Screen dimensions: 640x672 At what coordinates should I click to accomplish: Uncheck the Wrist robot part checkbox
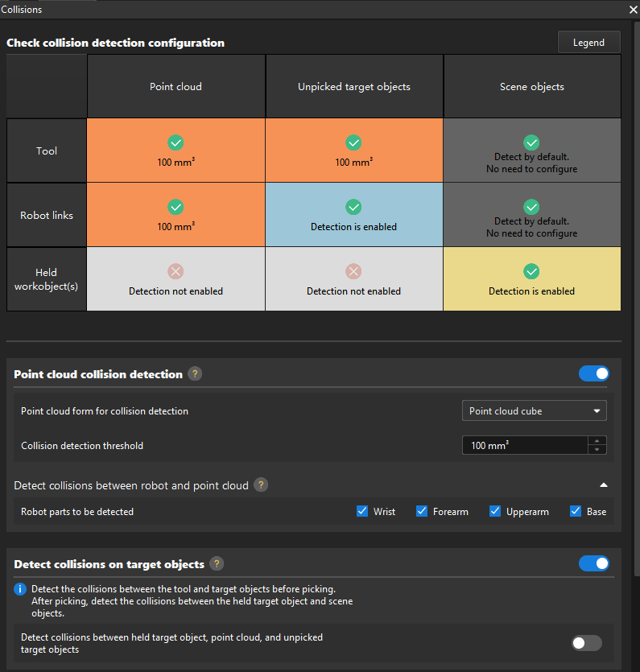coord(362,511)
